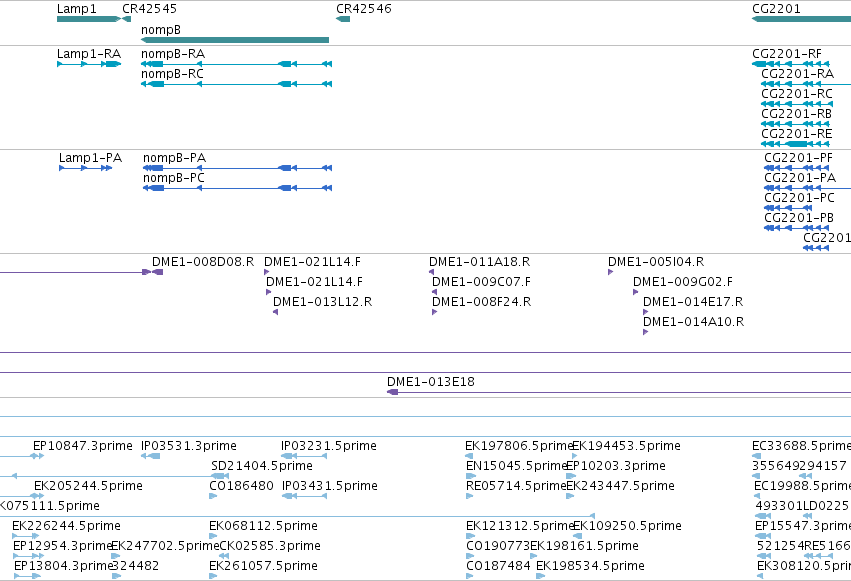Select the EK197806.5prime EST
Screen dimensions: 851x581
(519, 446)
